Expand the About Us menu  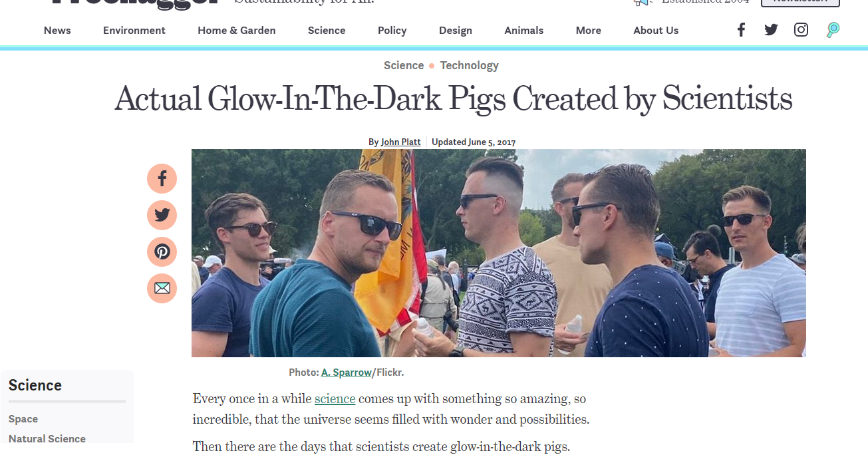point(656,31)
